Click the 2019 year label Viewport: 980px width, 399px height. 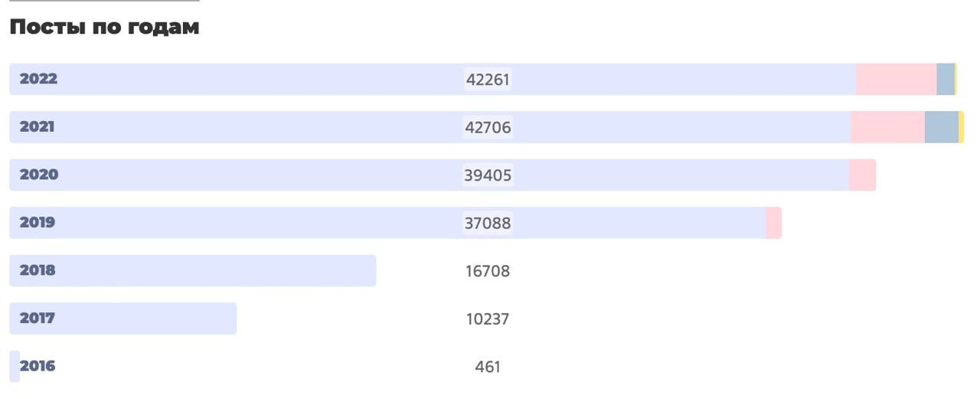(38, 223)
